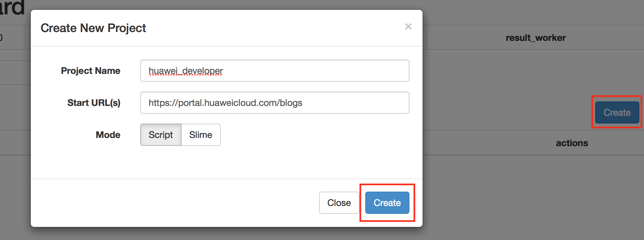The width and height of the screenshot is (644, 240).
Task: Click the result_worker column header
Action: pos(536,38)
